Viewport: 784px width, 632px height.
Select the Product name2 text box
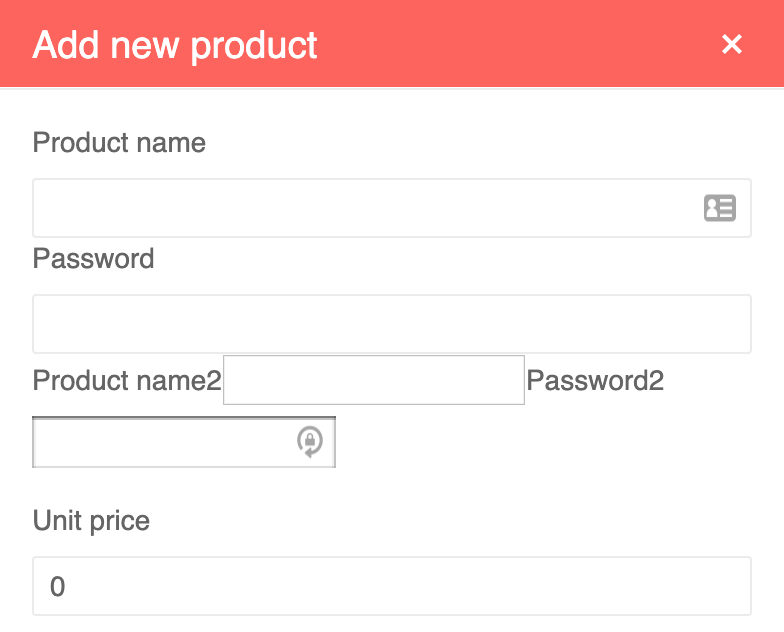point(373,380)
